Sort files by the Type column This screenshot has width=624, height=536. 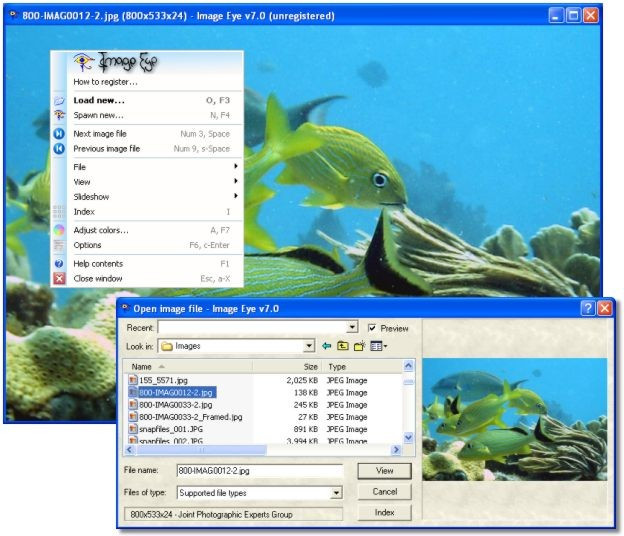click(x=362, y=366)
